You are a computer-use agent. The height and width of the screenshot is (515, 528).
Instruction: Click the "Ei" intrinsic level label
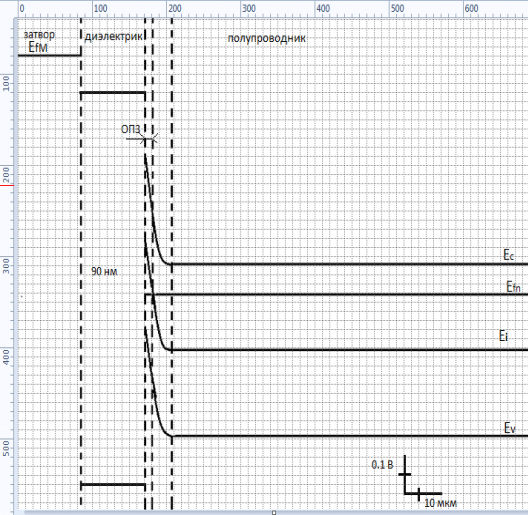[503, 336]
